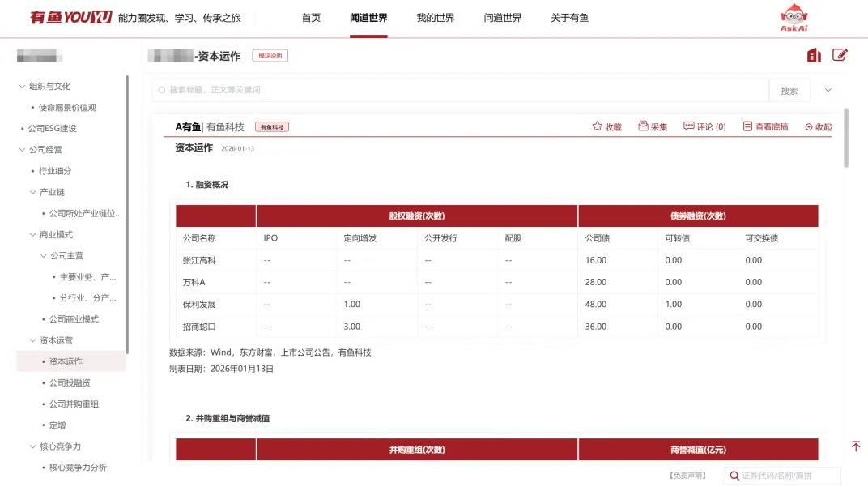Collapse 公司经营 tree node
This screenshot has width=868, height=487.
coord(22,150)
